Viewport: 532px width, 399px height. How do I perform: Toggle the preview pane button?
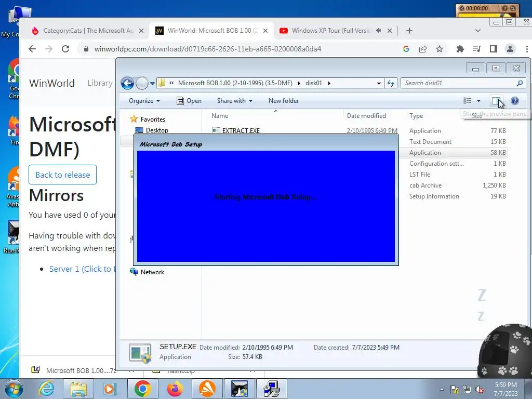tap(496, 101)
